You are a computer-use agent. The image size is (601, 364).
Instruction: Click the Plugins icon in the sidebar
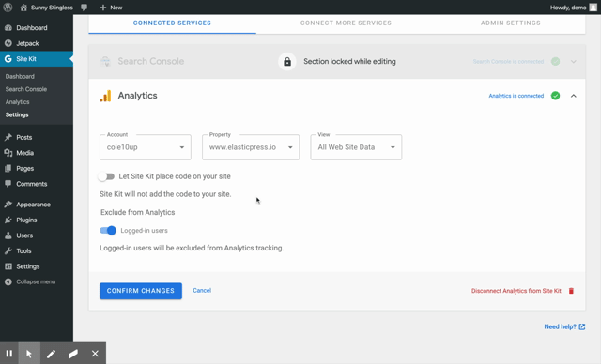point(8,220)
